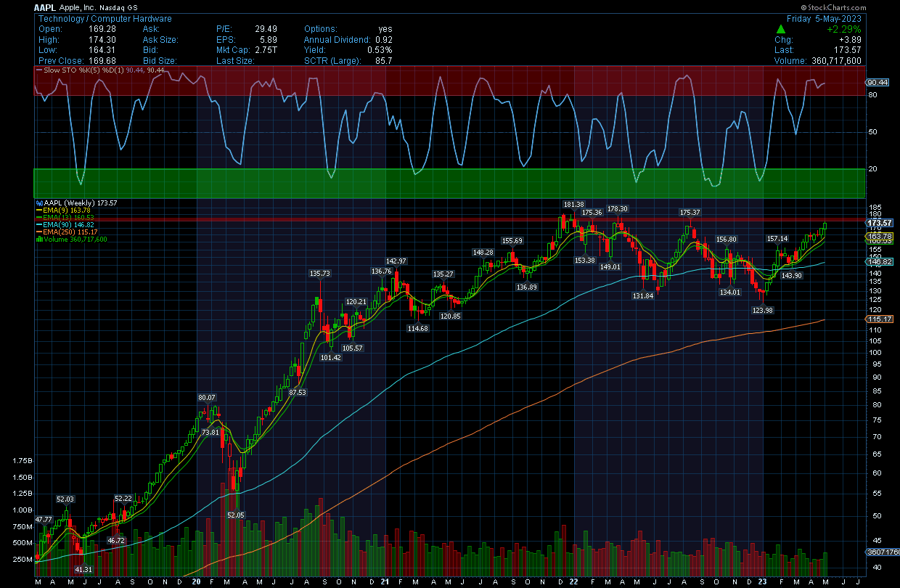The width and height of the screenshot is (900, 588).
Task: Click the 131.84 low price label
Action: [643, 296]
